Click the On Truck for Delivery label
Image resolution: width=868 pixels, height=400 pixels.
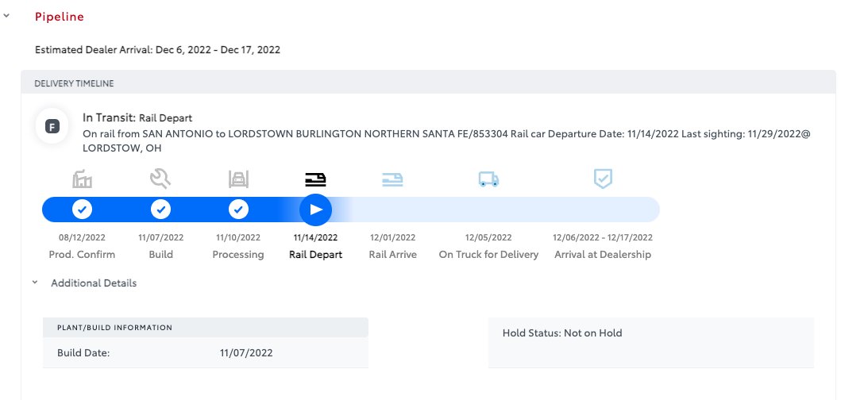point(489,255)
